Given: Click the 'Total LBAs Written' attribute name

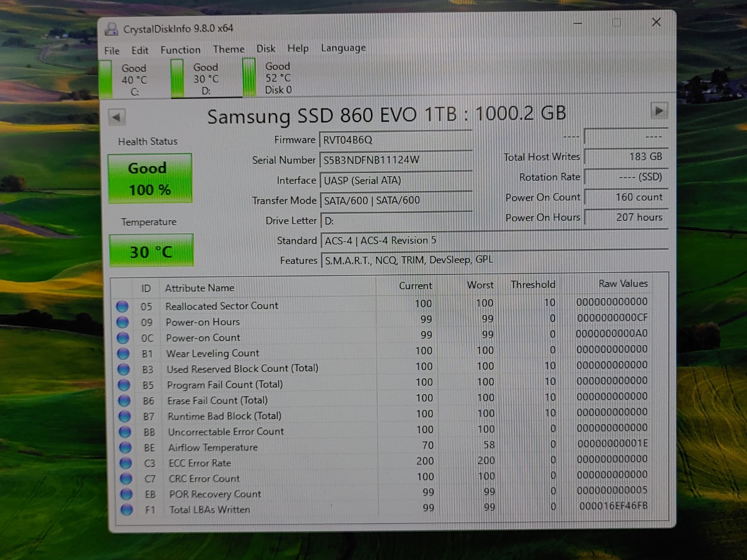Looking at the screenshot, I should 210,510.
